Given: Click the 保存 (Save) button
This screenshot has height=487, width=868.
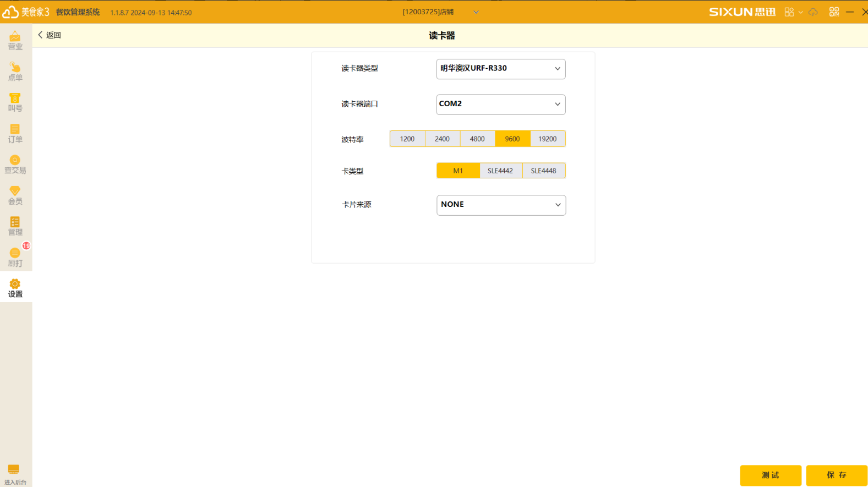Looking at the screenshot, I should click(x=836, y=475).
